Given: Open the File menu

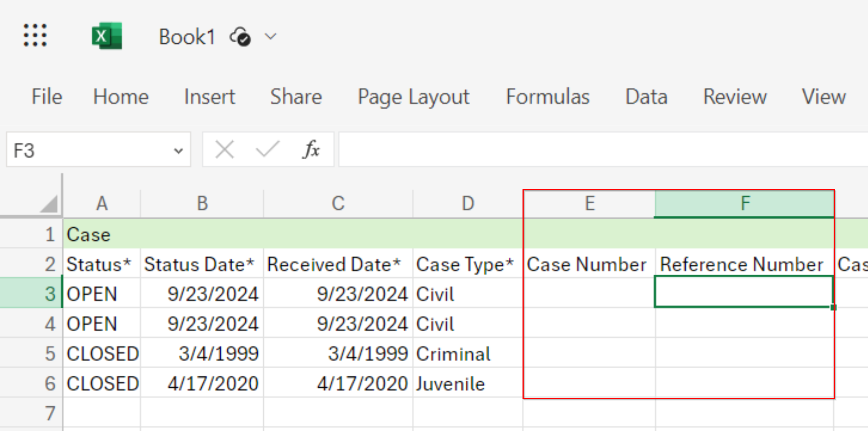Looking at the screenshot, I should [46, 97].
